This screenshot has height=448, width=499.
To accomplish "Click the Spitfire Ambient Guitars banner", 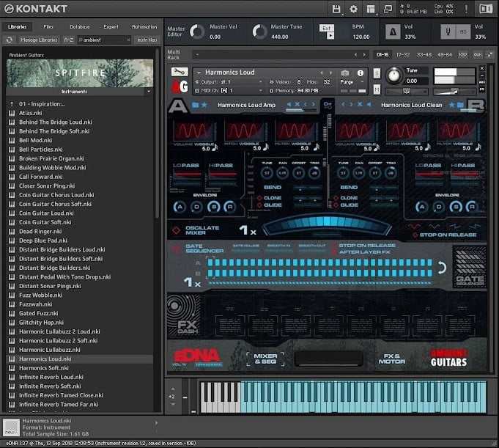I will [x=80, y=73].
